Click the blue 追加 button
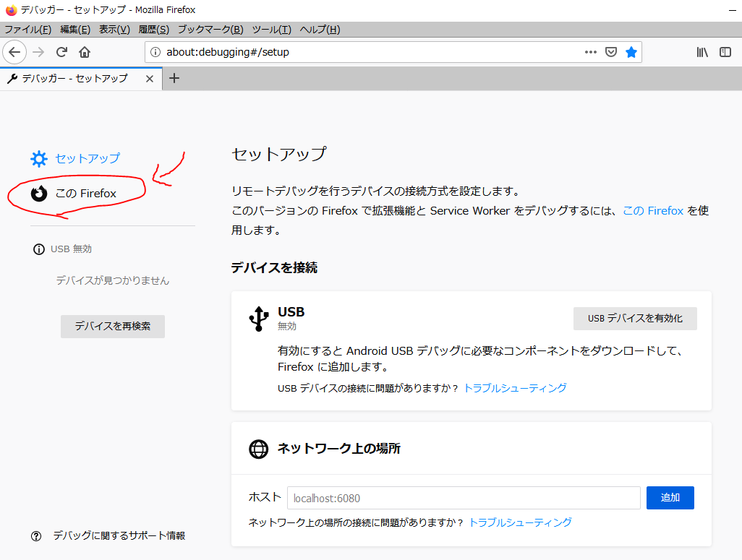The height and width of the screenshot is (560, 742). (670, 498)
